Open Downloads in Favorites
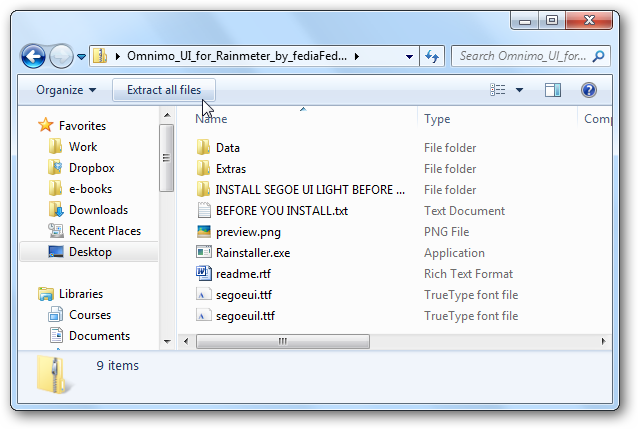Image resolution: width=638 pixels, height=429 pixels. 98,210
